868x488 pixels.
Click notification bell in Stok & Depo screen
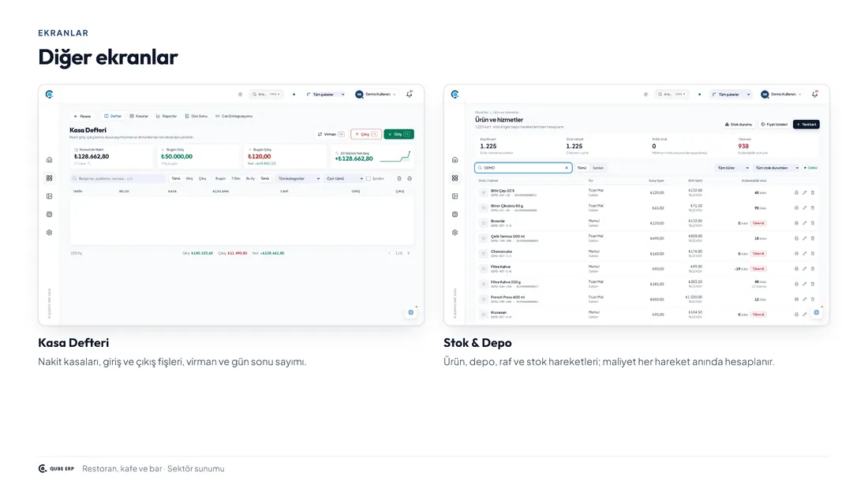[x=815, y=94]
